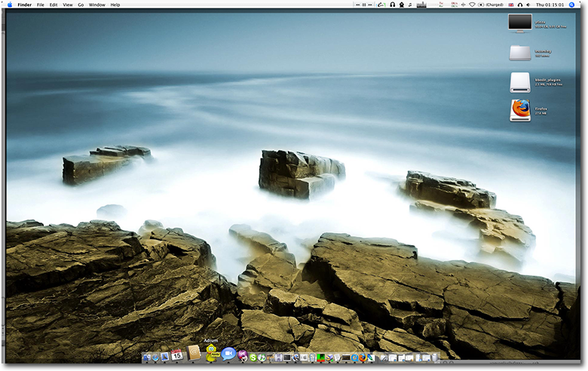This screenshot has height=371, width=588.
Task: Select the iMac hard drive desktop icon
Action: pyautogui.click(x=519, y=23)
